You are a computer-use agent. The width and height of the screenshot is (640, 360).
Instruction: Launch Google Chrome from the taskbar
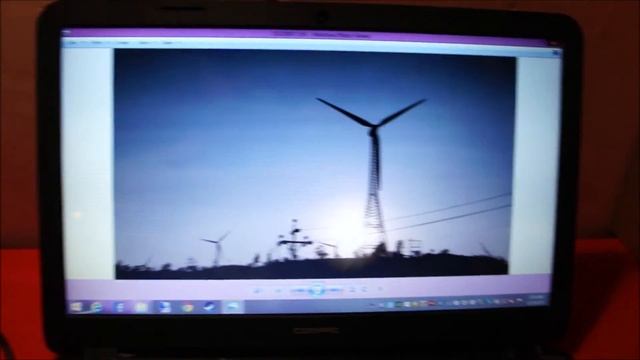point(187,307)
